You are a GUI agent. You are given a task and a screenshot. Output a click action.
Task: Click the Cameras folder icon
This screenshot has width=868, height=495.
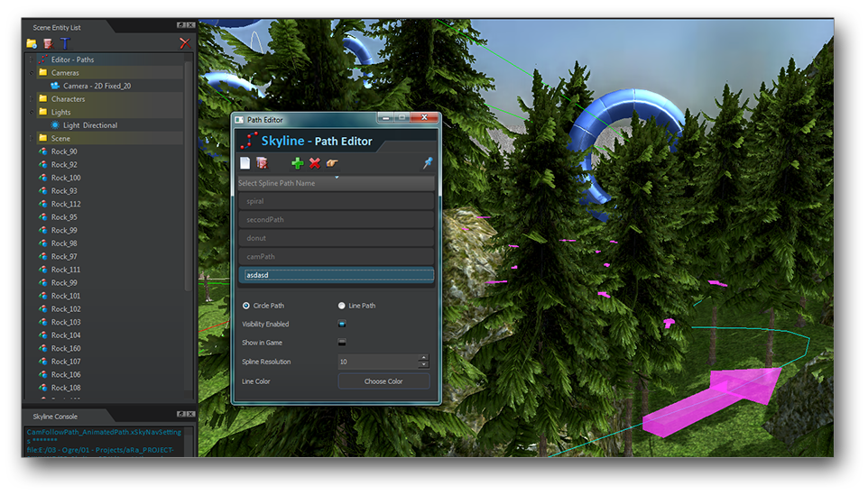coord(43,72)
